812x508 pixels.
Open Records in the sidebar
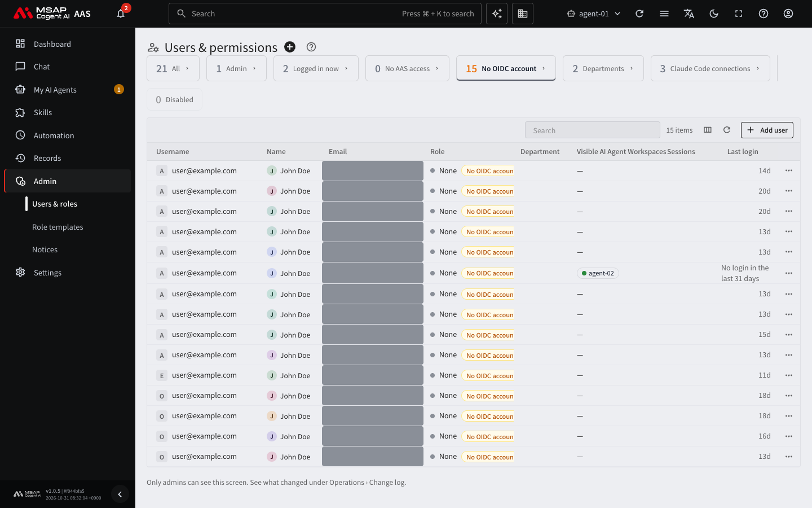click(68, 158)
